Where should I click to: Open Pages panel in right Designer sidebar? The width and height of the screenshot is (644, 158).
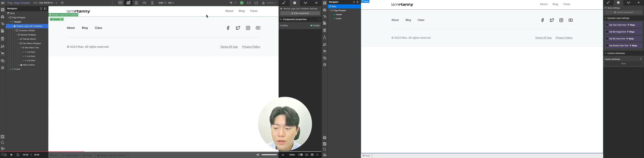324,23
